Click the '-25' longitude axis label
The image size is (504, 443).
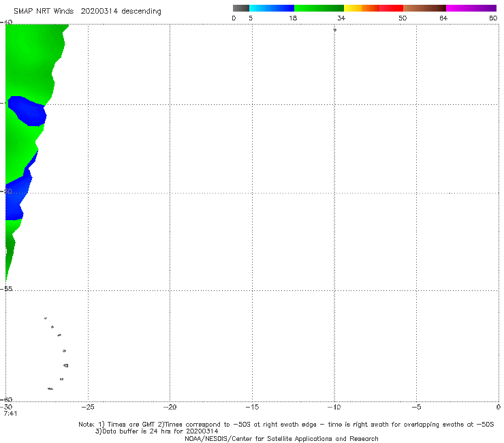[88, 407]
